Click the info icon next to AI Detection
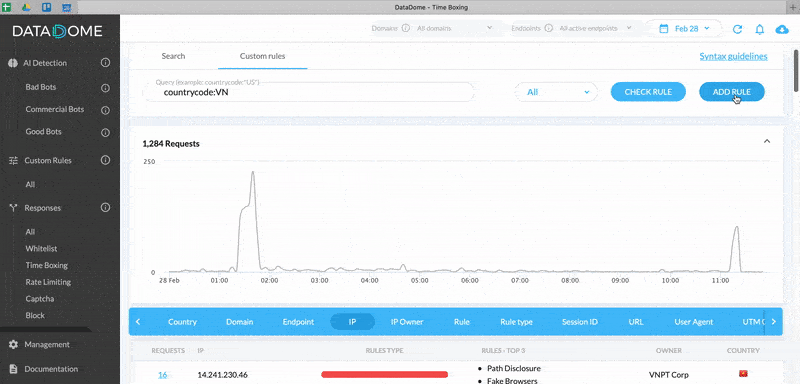The image size is (800, 384). click(x=106, y=63)
